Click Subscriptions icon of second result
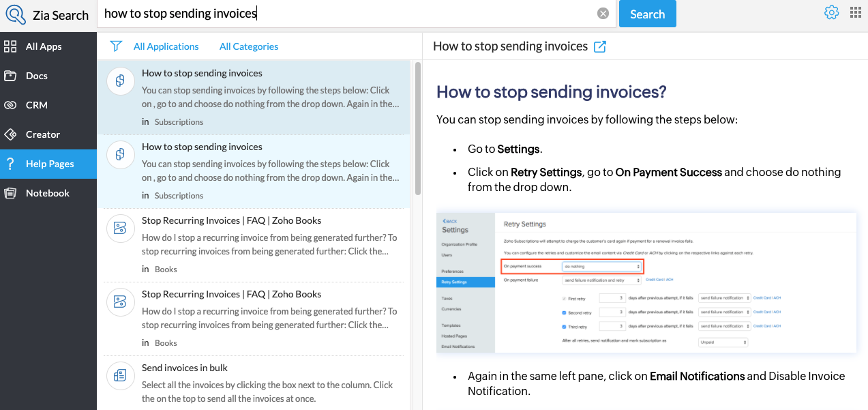Screen dimensions: 868x410 (x=120, y=155)
